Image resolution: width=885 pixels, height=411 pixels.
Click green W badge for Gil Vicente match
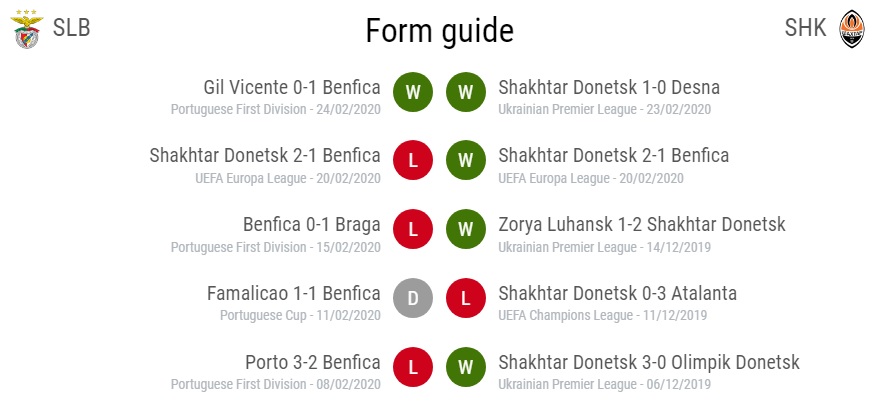tap(413, 92)
